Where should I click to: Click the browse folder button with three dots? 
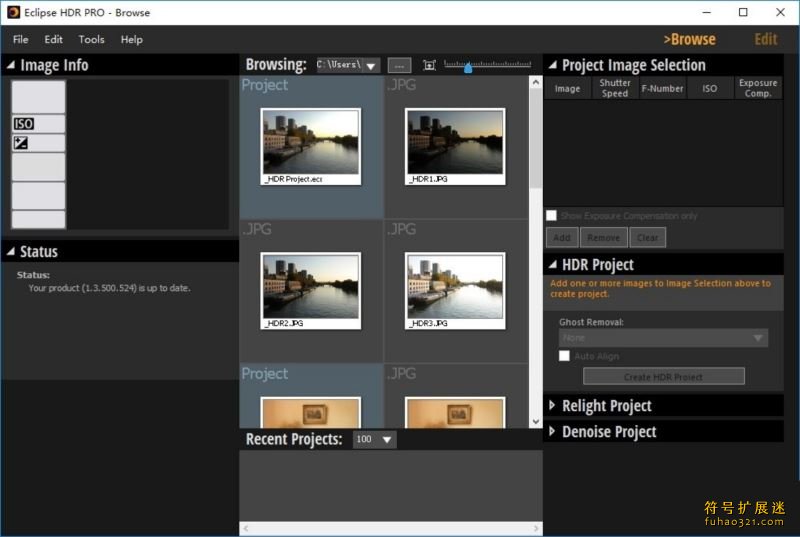(399, 65)
